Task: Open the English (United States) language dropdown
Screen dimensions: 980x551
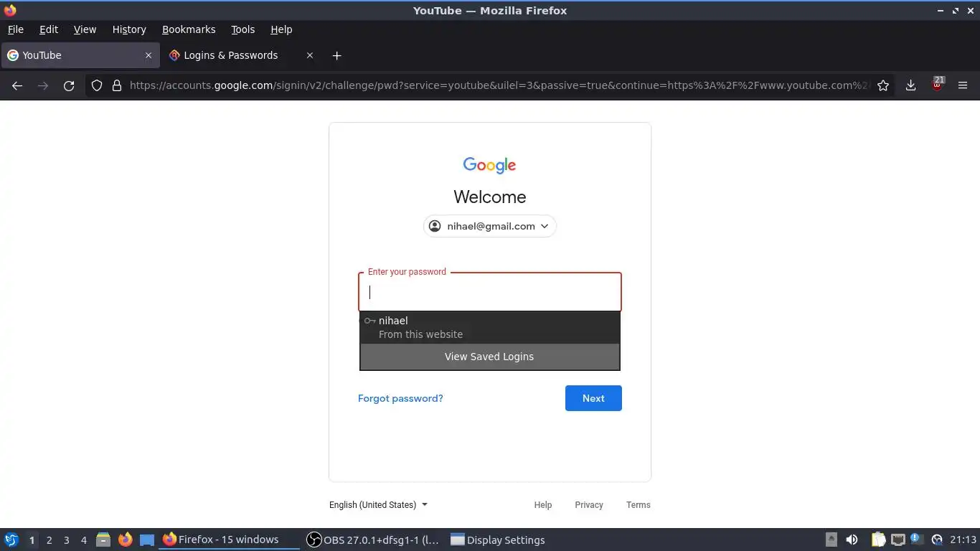Action: point(378,505)
